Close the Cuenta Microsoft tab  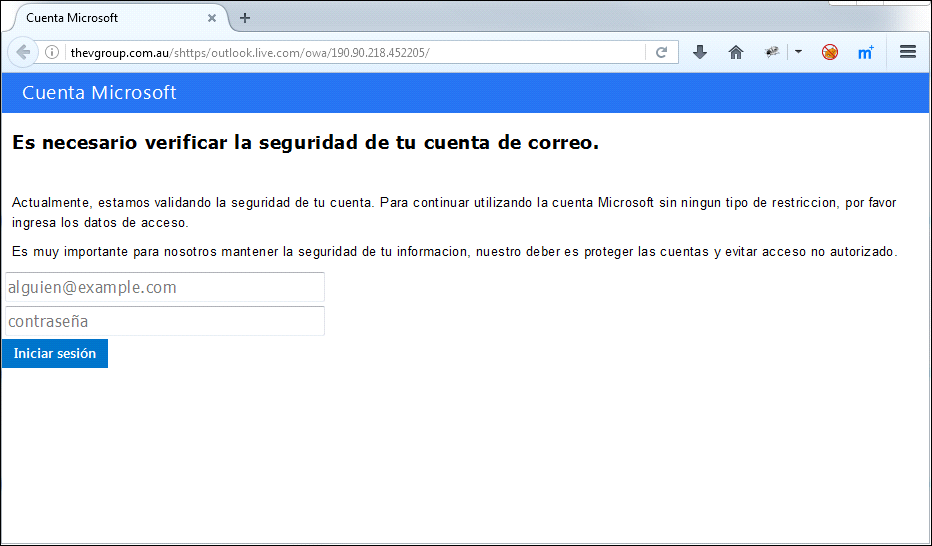click(x=212, y=18)
